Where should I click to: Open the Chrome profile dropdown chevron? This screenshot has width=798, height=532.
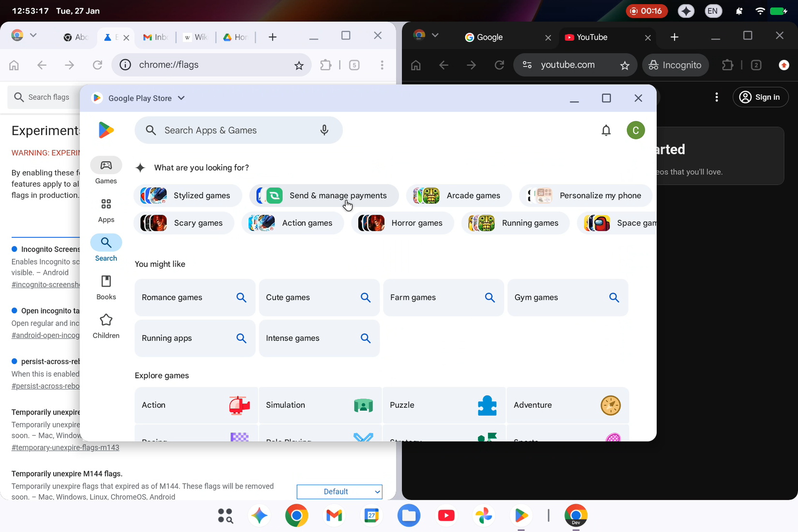(x=33, y=35)
